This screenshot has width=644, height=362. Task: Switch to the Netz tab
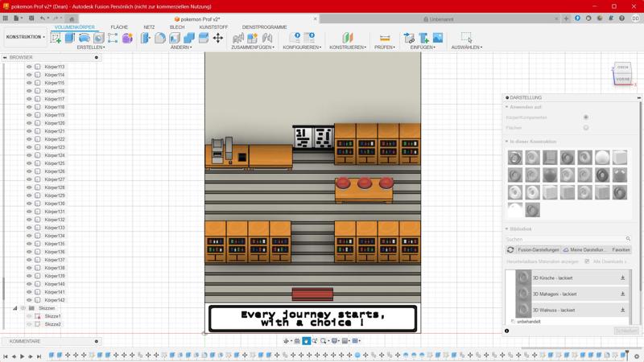[x=149, y=27]
